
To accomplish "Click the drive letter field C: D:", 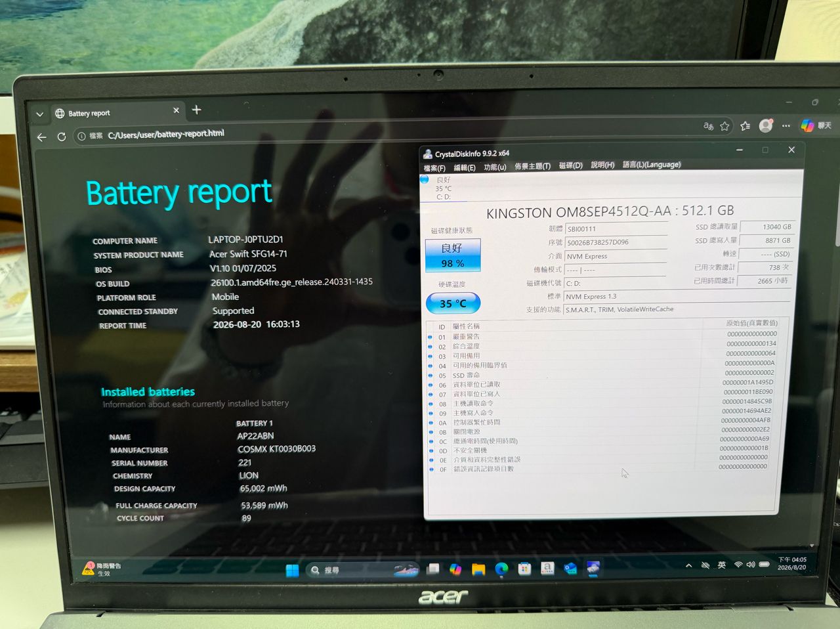I will [616, 283].
